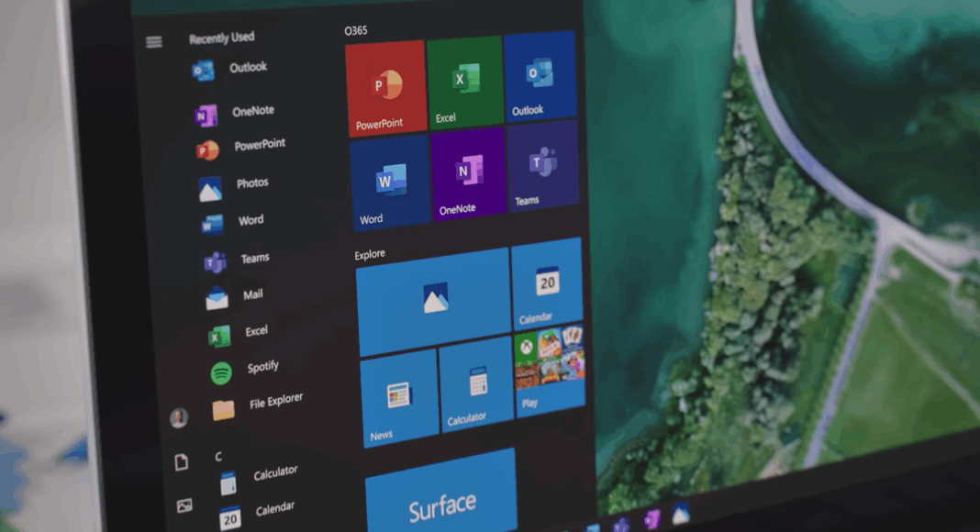Viewport: 980px width, 532px height.
Task: Open Calculator under the C section
Action: tap(259, 478)
